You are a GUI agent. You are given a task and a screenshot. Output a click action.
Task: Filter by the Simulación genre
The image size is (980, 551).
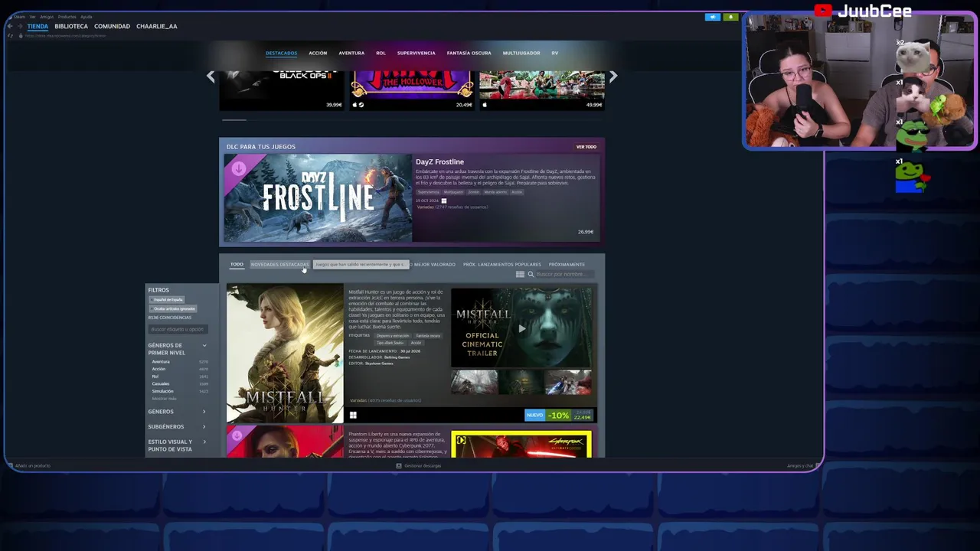162,391
